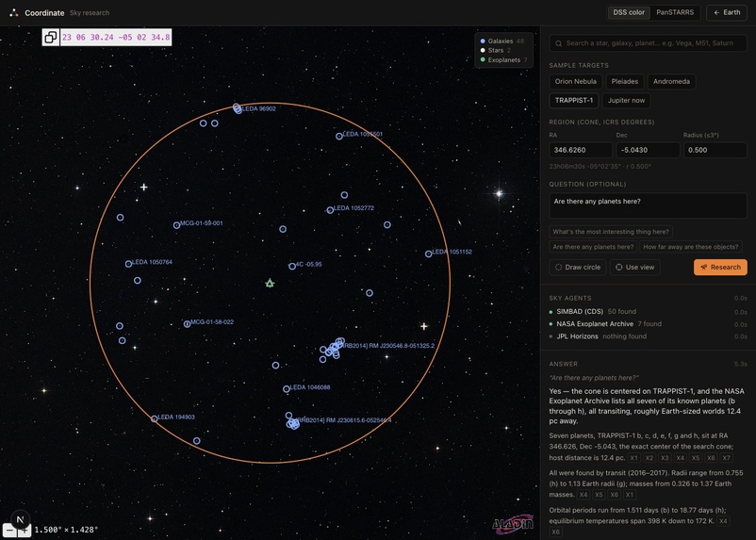
Task: Start the Research query
Action: [x=720, y=267]
